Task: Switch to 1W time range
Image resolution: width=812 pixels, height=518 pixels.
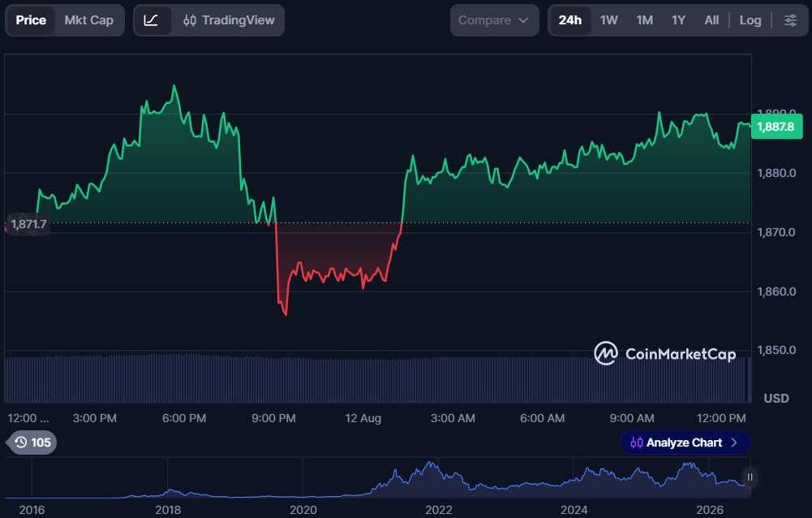Action: click(609, 20)
